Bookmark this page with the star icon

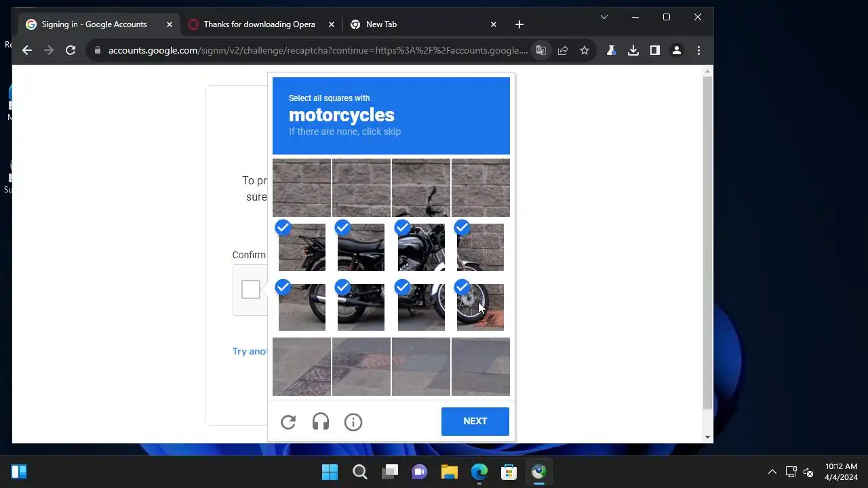[x=585, y=50]
